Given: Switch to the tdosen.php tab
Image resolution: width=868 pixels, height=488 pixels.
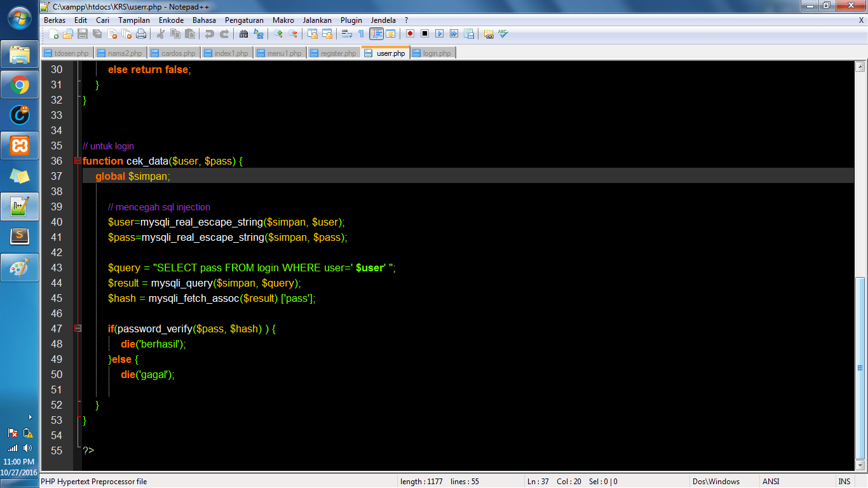Looking at the screenshot, I should coord(67,53).
